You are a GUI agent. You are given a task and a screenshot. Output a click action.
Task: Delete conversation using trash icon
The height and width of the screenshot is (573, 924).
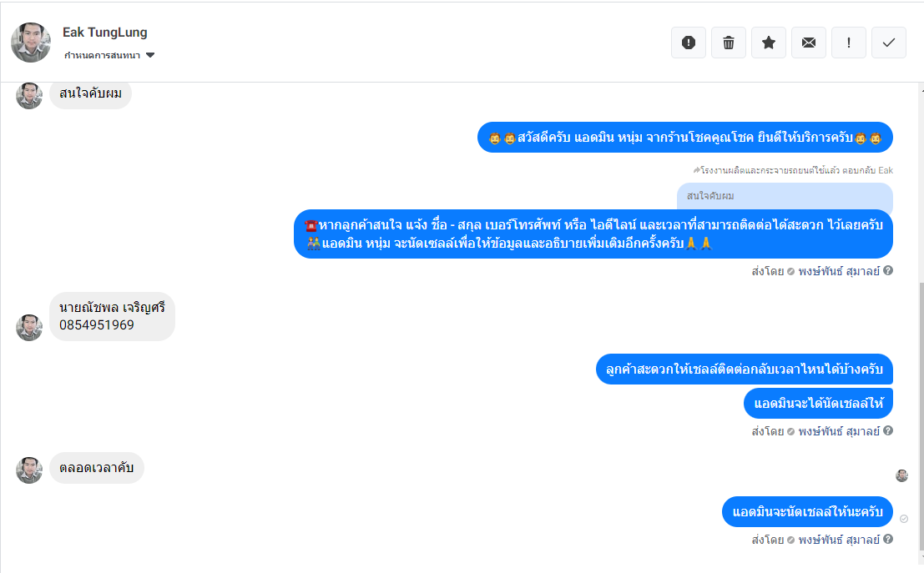pos(729,43)
